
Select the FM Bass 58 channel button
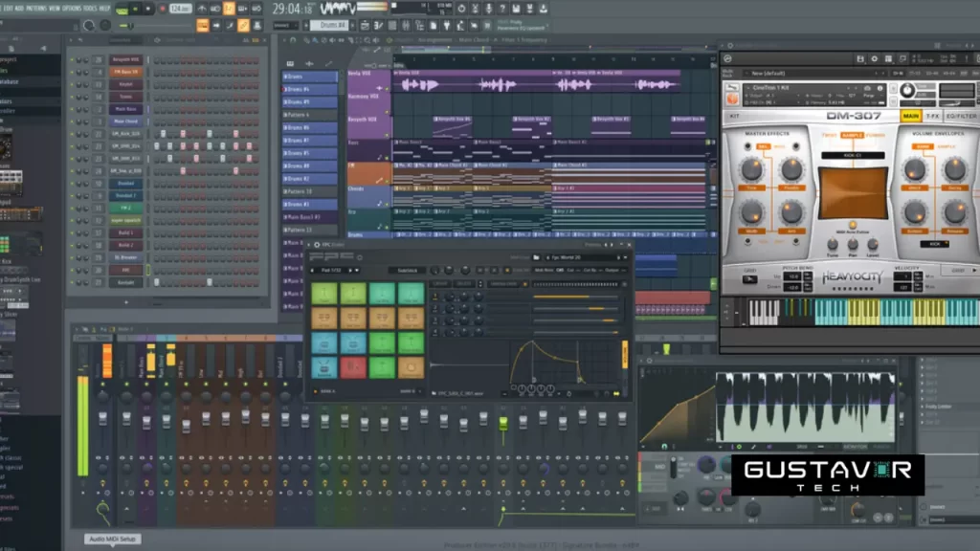(x=125, y=72)
